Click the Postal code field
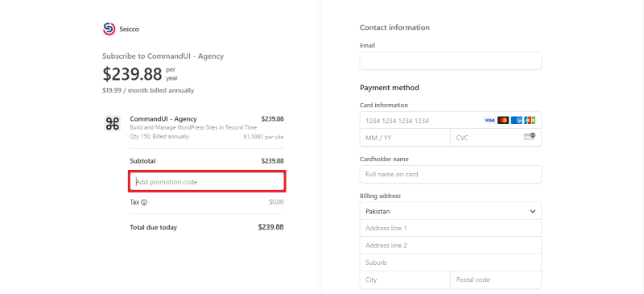The height and width of the screenshot is (294, 644). [496, 280]
